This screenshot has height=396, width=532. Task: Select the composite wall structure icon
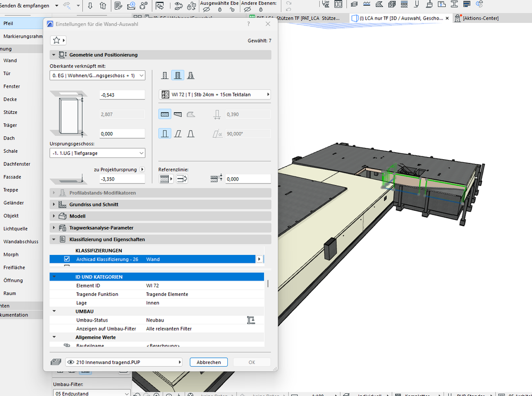click(x=178, y=76)
